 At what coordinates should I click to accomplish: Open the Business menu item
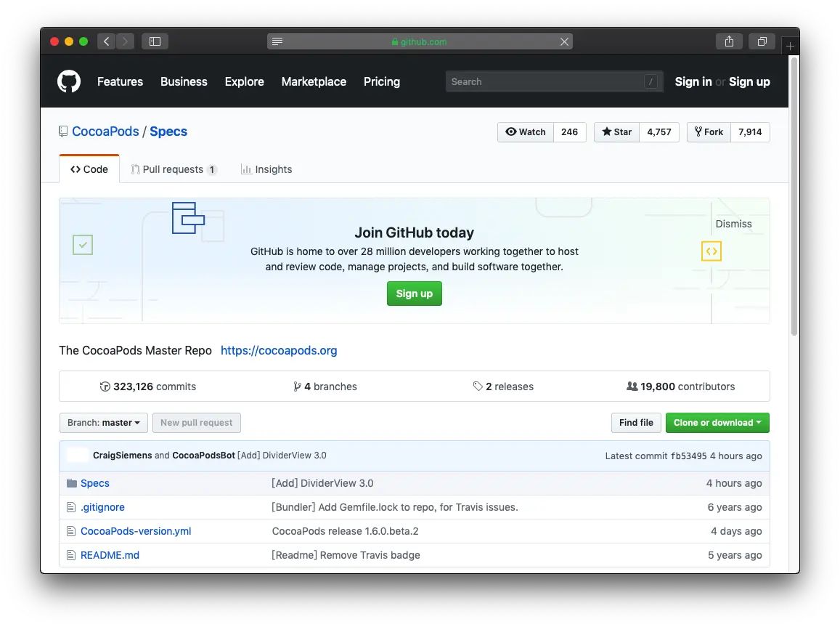184,81
